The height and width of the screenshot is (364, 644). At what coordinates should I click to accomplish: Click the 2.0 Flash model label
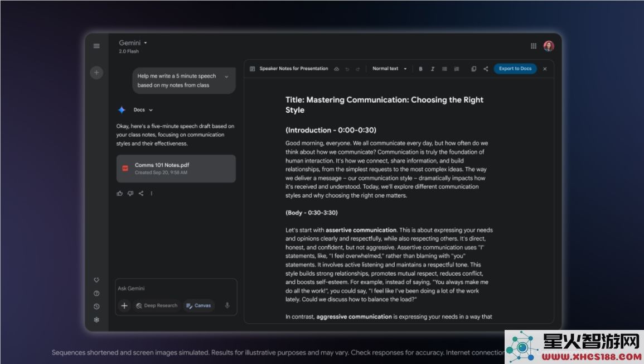click(x=129, y=51)
